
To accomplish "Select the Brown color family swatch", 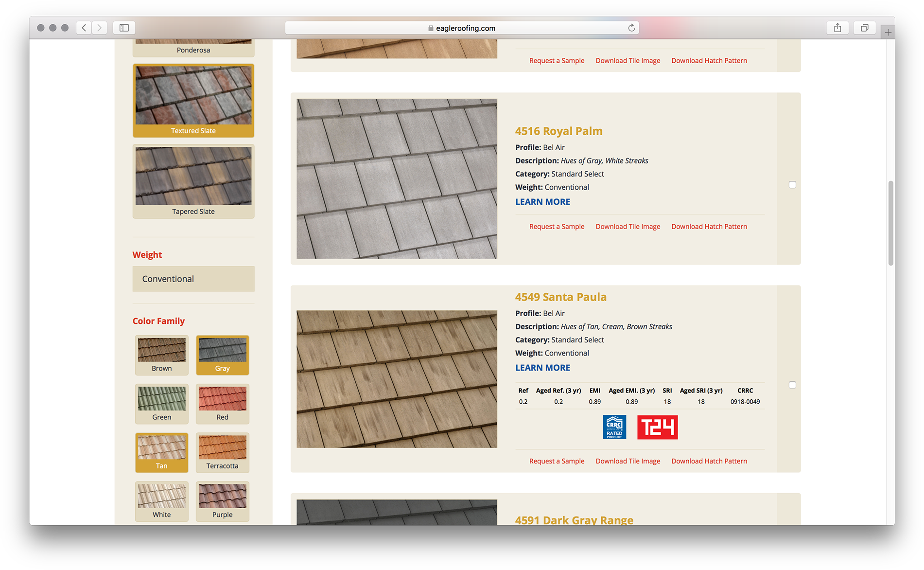I will [x=162, y=355].
